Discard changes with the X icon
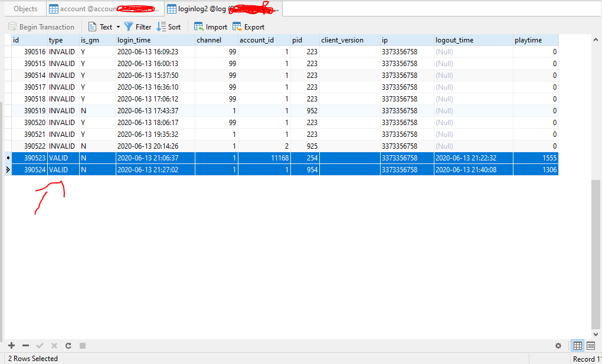Image resolution: width=602 pixels, height=364 pixels. click(54, 346)
